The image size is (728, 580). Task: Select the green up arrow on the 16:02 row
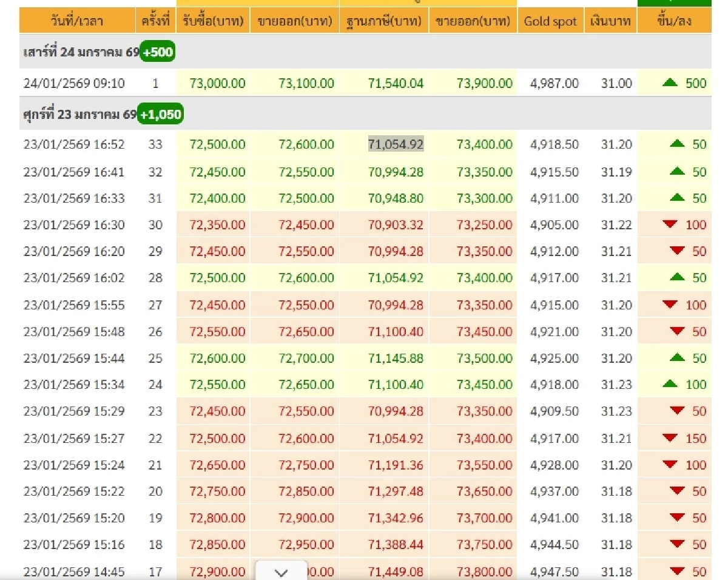pos(676,278)
